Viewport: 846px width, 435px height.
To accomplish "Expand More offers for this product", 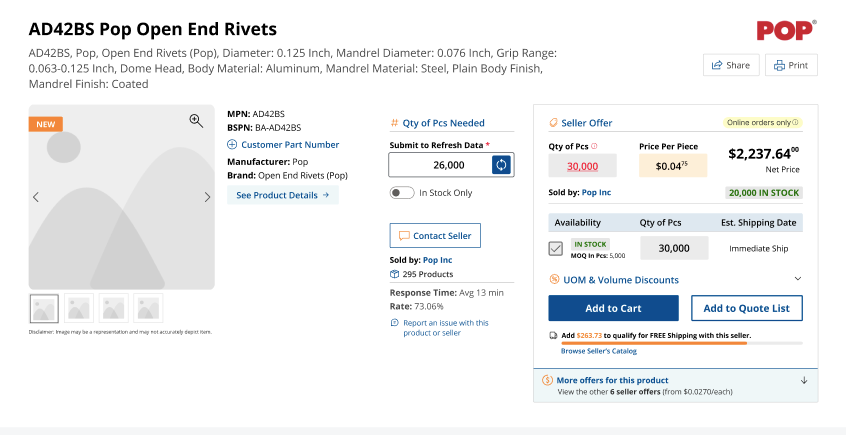I will tap(803, 381).
